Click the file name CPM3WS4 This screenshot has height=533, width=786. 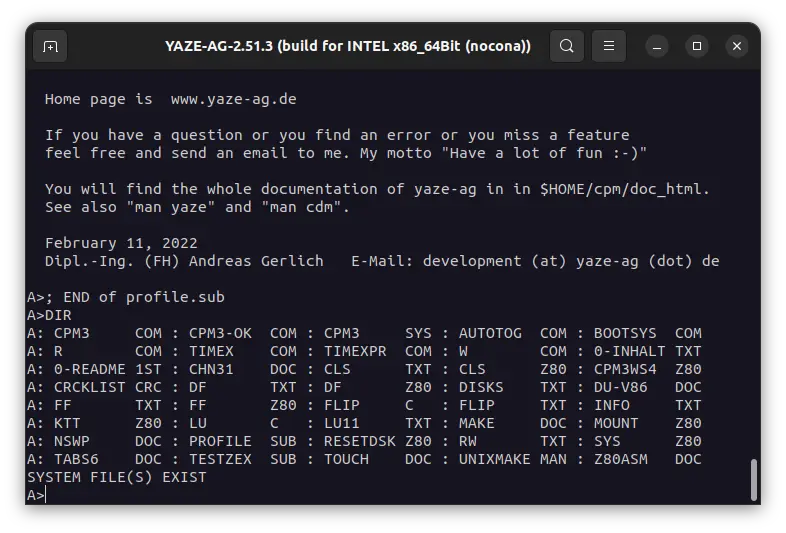pos(625,370)
